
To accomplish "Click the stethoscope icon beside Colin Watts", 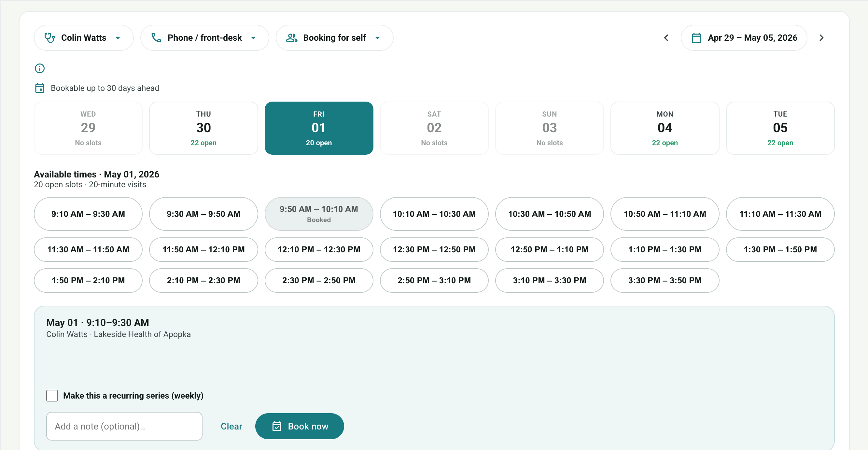I will pyautogui.click(x=49, y=38).
